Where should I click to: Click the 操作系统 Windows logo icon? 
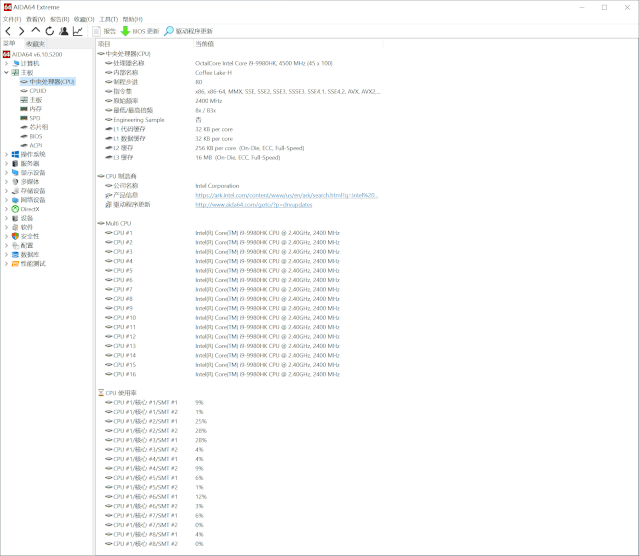pyautogui.click(x=15, y=154)
